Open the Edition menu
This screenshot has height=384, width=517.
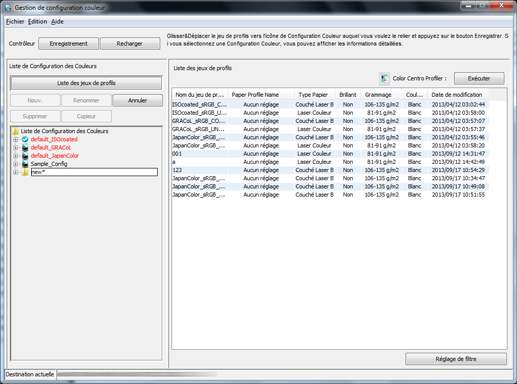[x=37, y=22]
